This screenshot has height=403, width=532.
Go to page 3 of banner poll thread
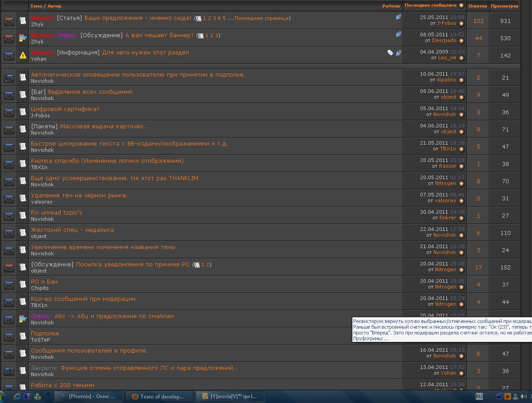[216, 35]
